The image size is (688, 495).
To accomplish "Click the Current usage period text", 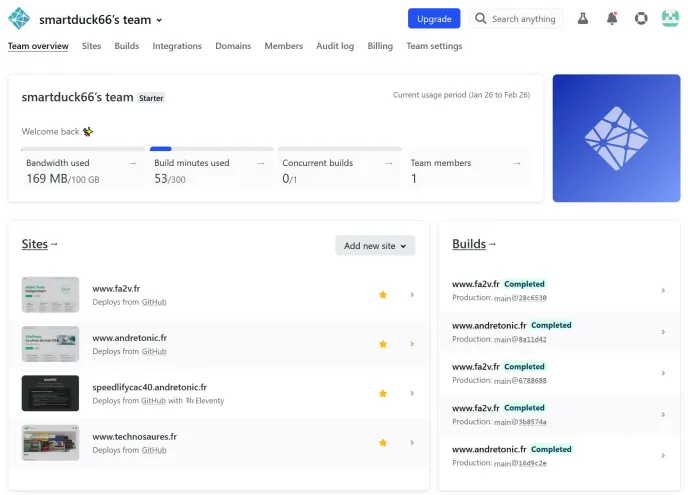I will click(x=461, y=95).
